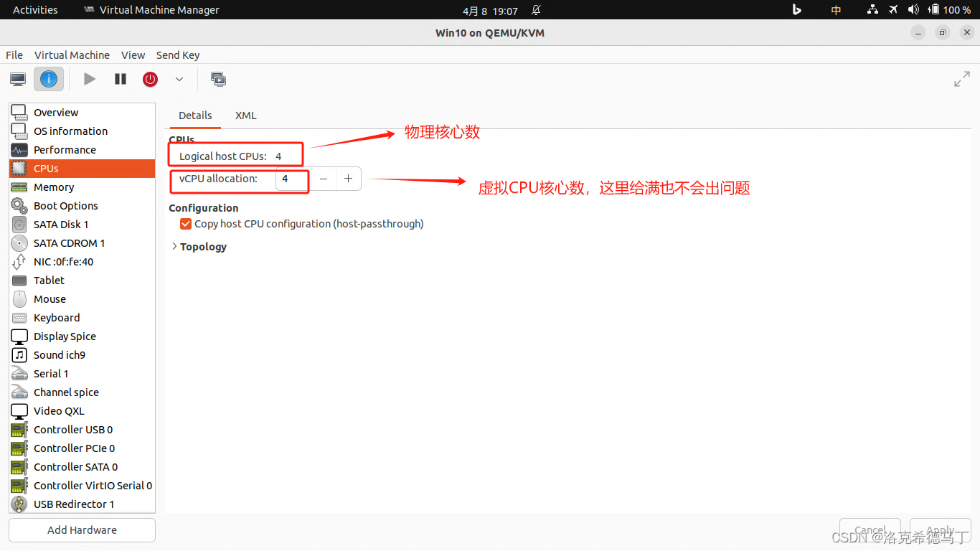Toggle fullscreen with the expand arrows icon
Viewport: 980px width, 551px height.
(962, 79)
